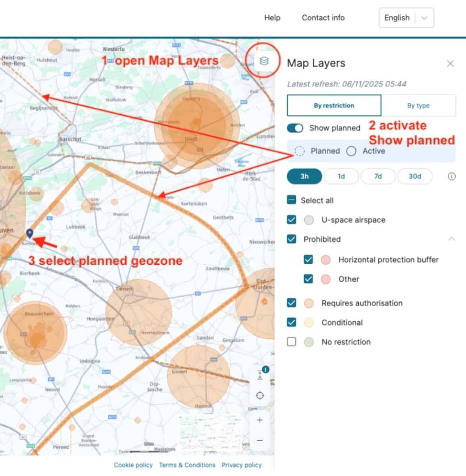Click the time range info icon
Screen dimensions: 466x476
[451, 177]
